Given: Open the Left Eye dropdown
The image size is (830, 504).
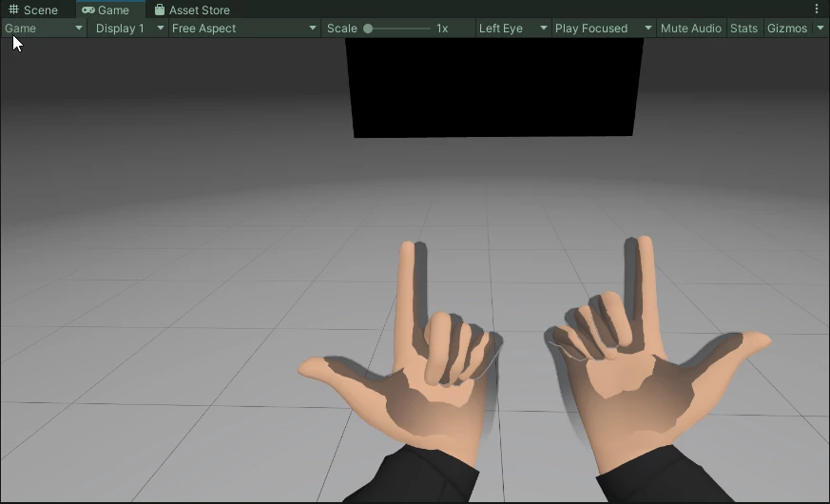Looking at the screenshot, I should [512, 29].
